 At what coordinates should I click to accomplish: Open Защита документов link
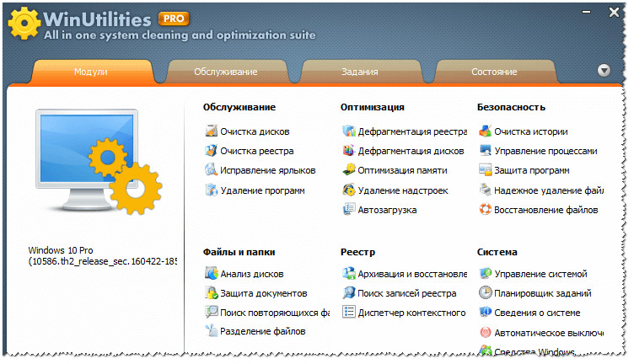click(264, 293)
